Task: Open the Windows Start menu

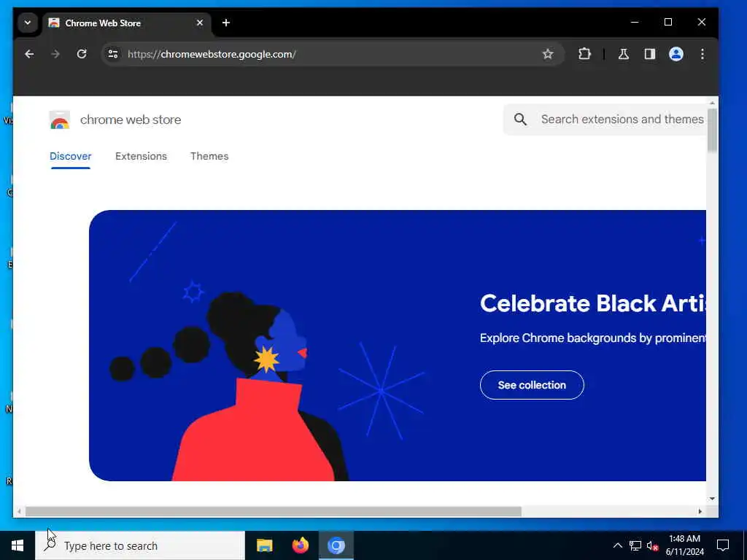Action: [18, 545]
